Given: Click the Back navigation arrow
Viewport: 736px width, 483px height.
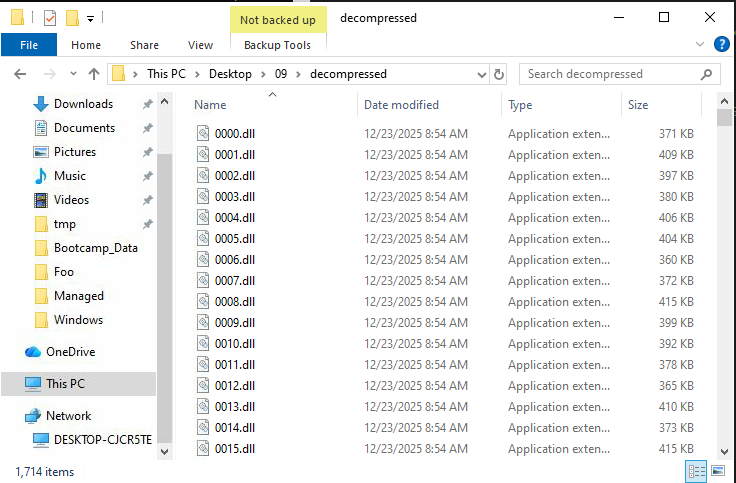Looking at the screenshot, I should click(x=20, y=74).
